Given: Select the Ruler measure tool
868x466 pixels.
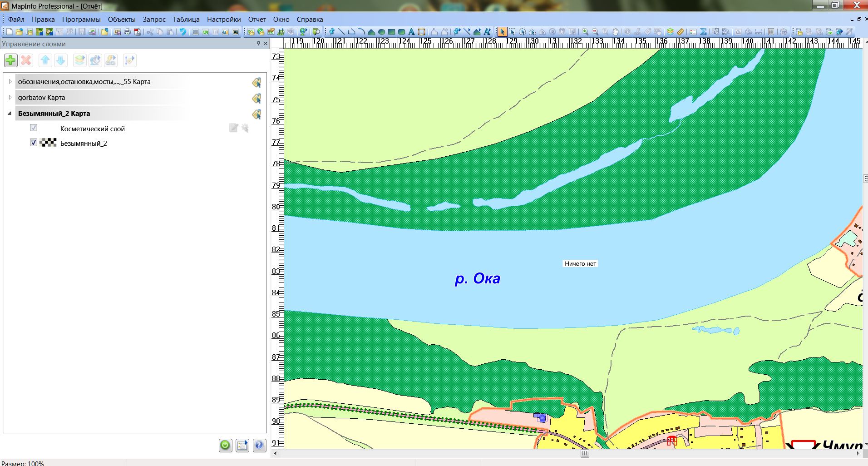Looking at the screenshot, I should (681, 32).
